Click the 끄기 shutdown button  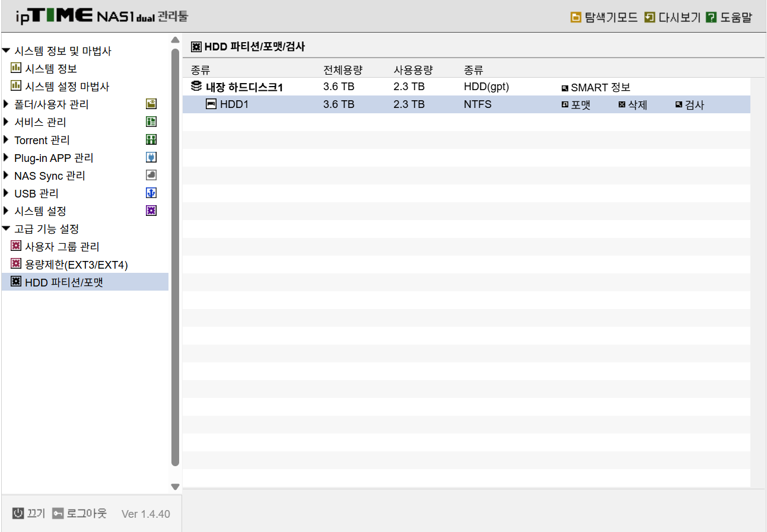36,513
